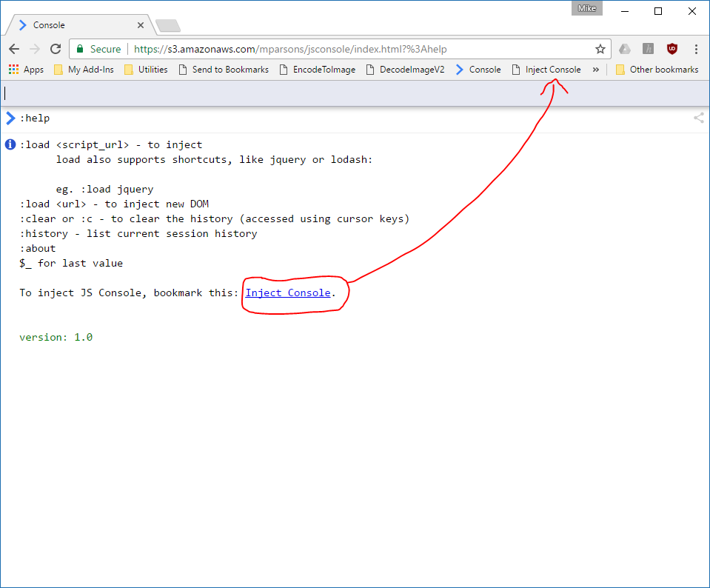Go back with the browser back arrow
Viewport: 710px width, 588px height.
click(14, 49)
